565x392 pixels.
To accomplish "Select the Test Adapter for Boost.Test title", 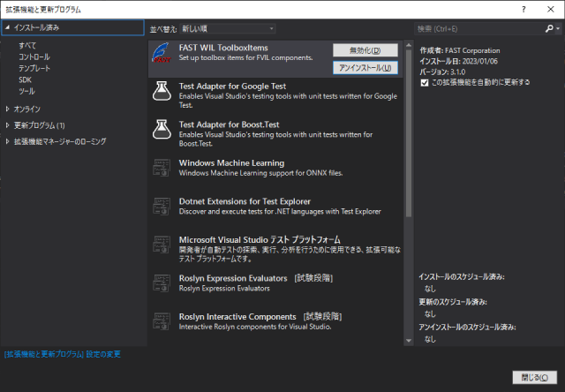I will click(230, 124).
